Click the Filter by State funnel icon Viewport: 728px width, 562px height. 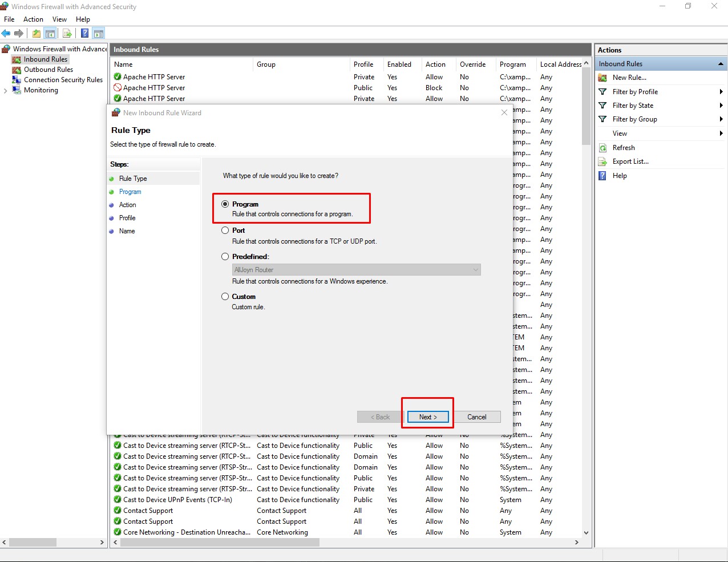coord(602,106)
